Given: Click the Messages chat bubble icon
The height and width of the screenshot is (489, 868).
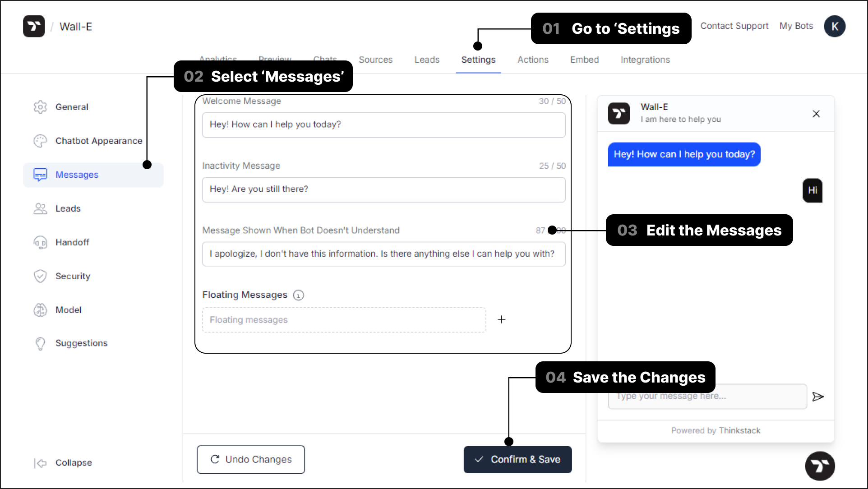Looking at the screenshot, I should (40, 175).
